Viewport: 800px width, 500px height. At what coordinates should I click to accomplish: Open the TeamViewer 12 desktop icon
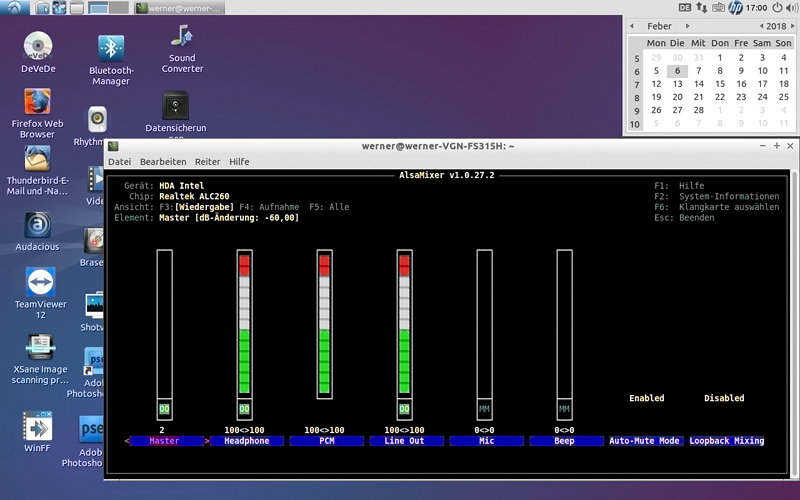(x=40, y=284)
